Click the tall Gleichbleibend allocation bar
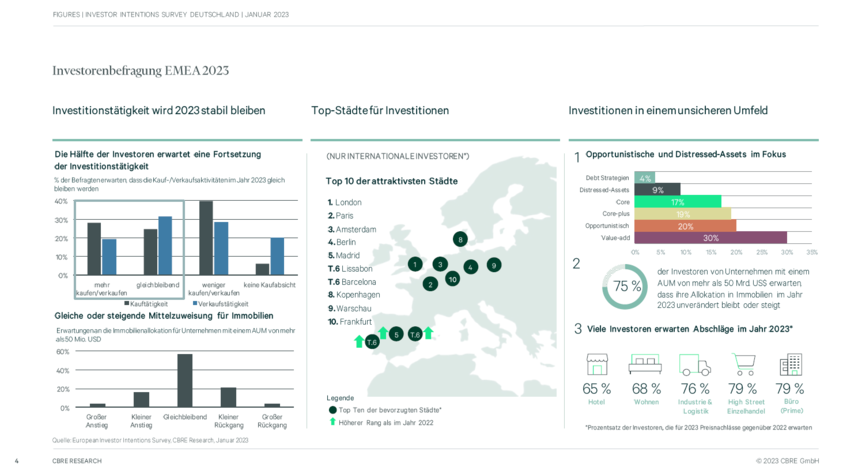Viewport: 843px width, 474px height. (185, 380)
